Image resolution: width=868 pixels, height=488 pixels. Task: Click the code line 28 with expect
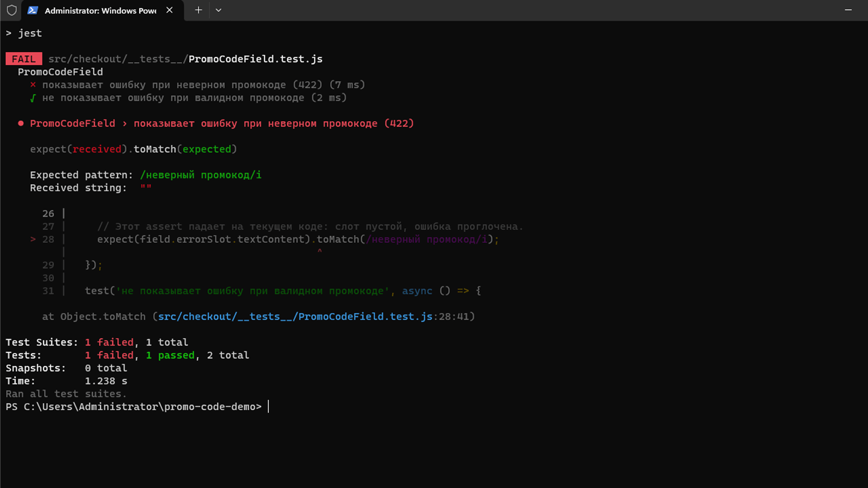click(x=265, y=239)
